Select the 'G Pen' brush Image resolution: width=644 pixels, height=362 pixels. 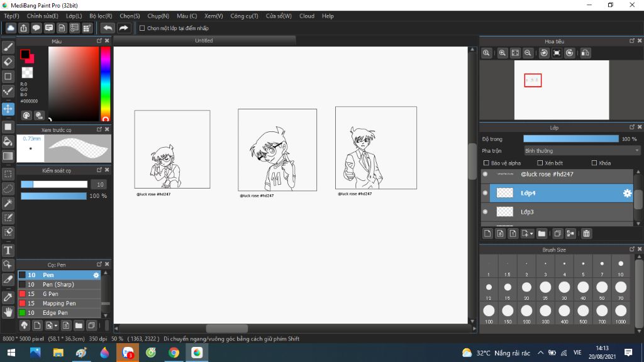[59, 294]
